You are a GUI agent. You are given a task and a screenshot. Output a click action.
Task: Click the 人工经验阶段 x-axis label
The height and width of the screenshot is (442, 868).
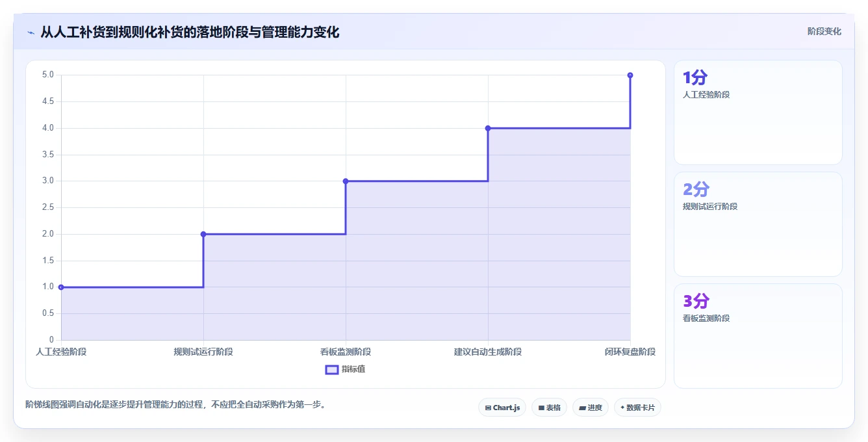(x=61, y=352)
